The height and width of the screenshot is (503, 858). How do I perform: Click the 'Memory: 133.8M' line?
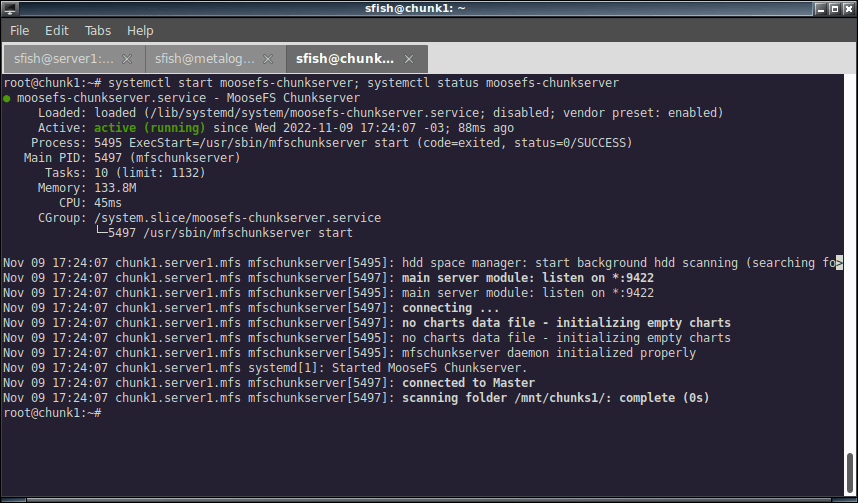(87, 188)
